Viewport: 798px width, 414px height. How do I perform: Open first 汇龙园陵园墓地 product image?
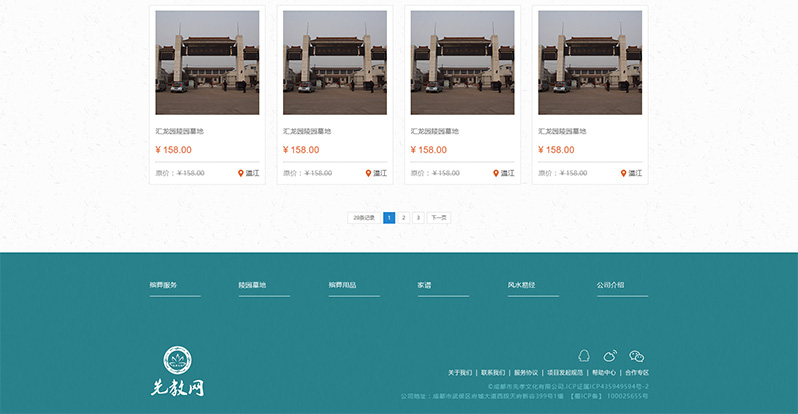207,62
